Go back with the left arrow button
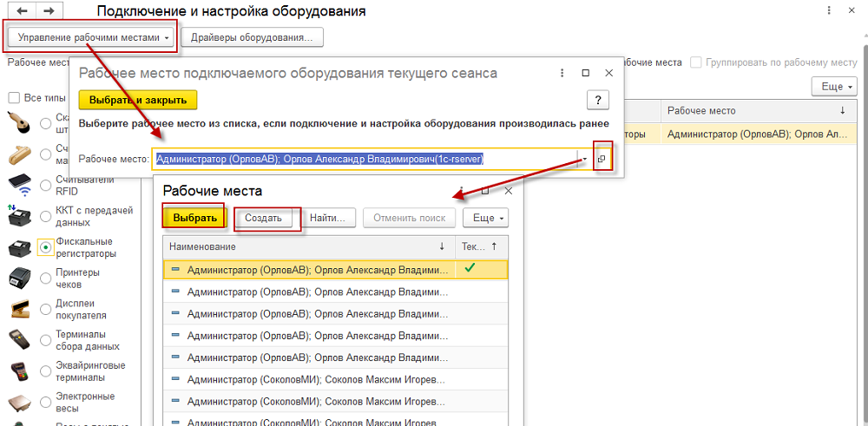 click(23, 11)
